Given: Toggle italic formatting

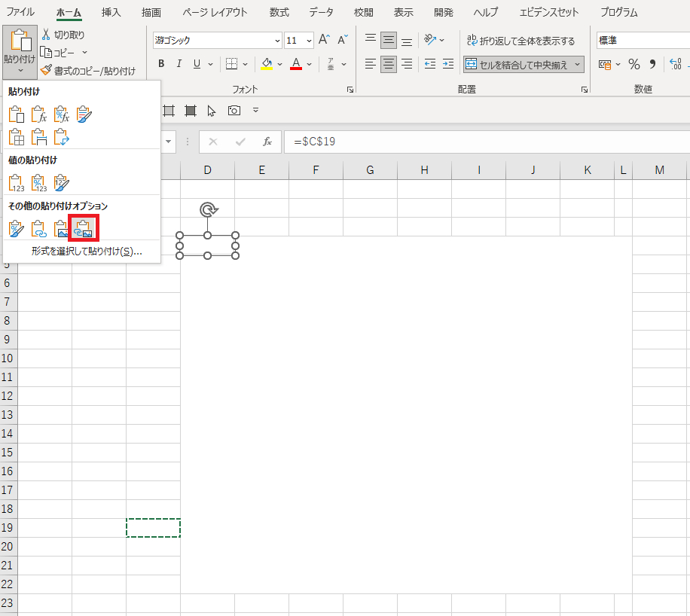Looking at the screenshot, I should point(179,64).
